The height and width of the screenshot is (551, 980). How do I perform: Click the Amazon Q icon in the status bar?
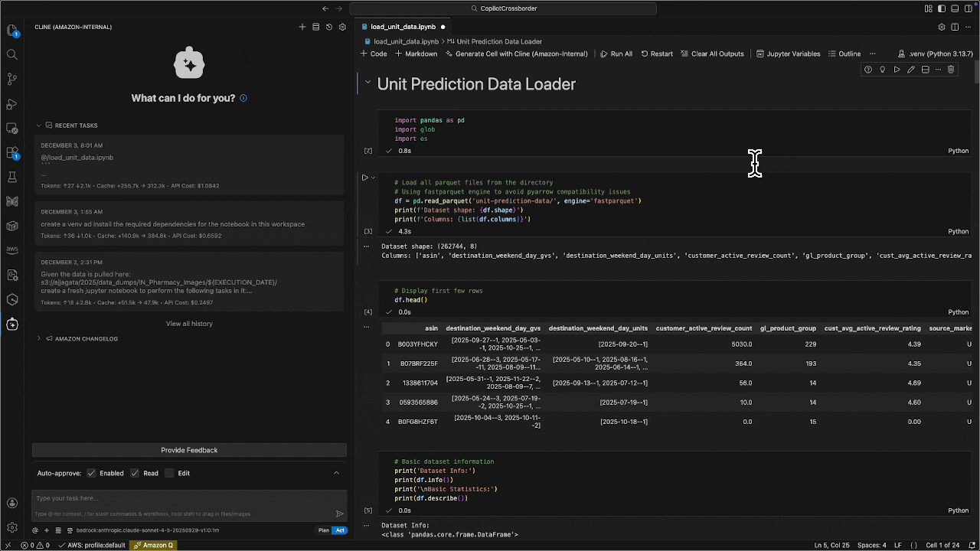click(153, 545)
